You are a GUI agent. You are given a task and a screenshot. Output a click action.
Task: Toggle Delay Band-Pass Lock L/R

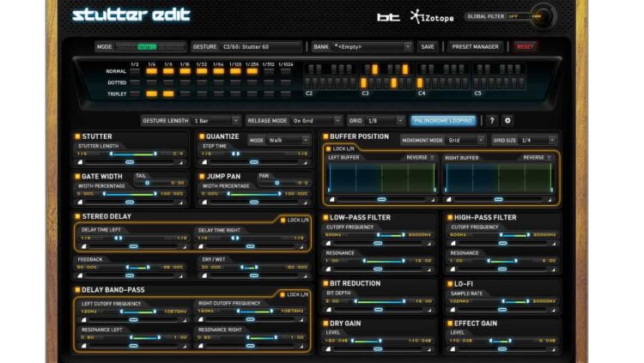(283, 295)
